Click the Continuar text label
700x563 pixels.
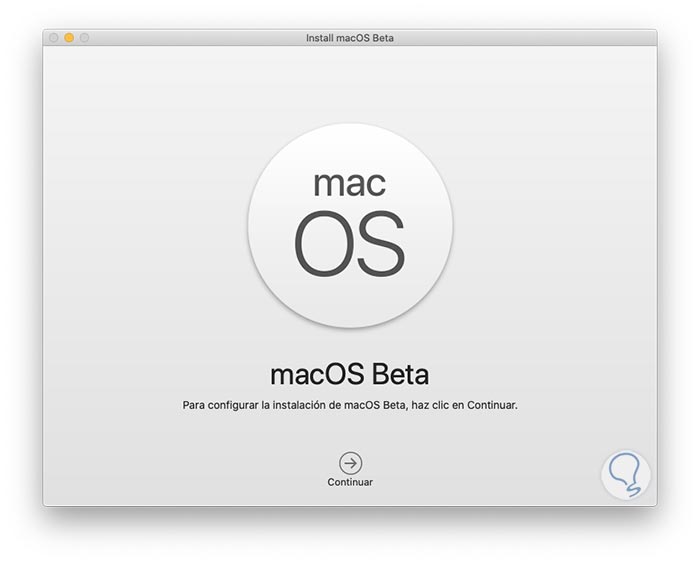(350, 482)
